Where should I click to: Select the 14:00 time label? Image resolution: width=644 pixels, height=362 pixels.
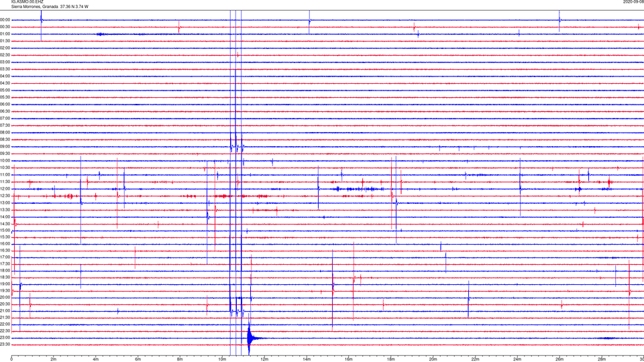5,217
